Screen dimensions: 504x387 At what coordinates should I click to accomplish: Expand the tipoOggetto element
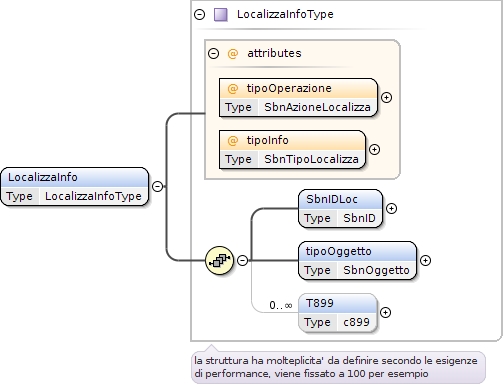[425, 261]
